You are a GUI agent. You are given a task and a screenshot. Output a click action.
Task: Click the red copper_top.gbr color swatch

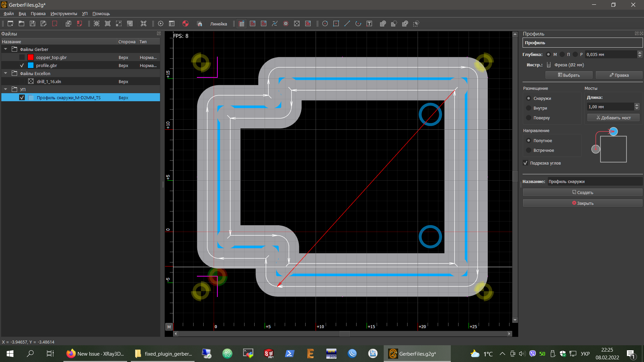click(31, 57)
